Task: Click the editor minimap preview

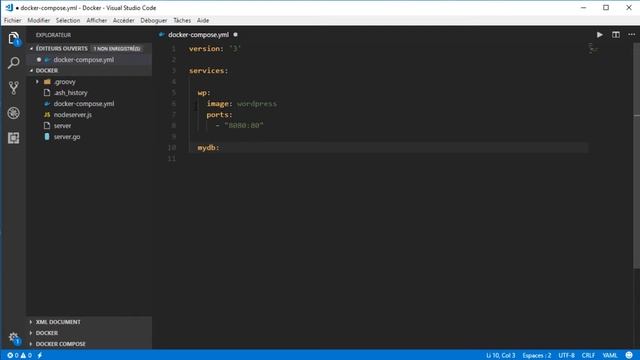Action: (x=593, y=49)
